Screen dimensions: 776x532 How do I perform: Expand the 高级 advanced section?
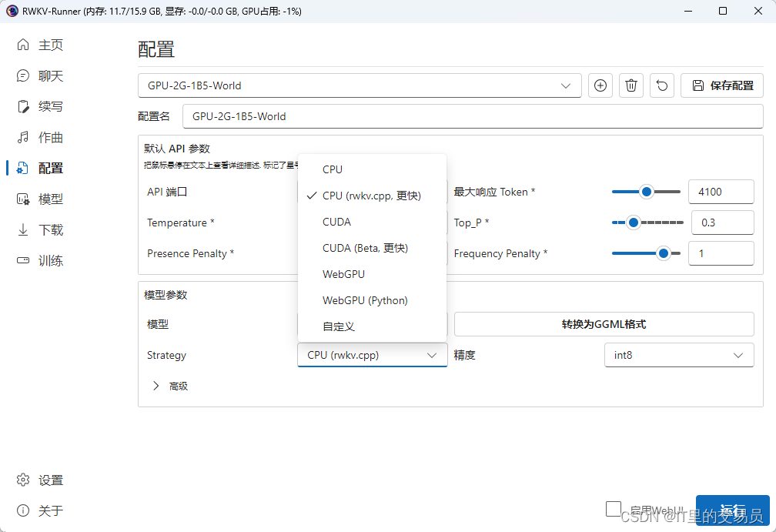click(169, 386)
